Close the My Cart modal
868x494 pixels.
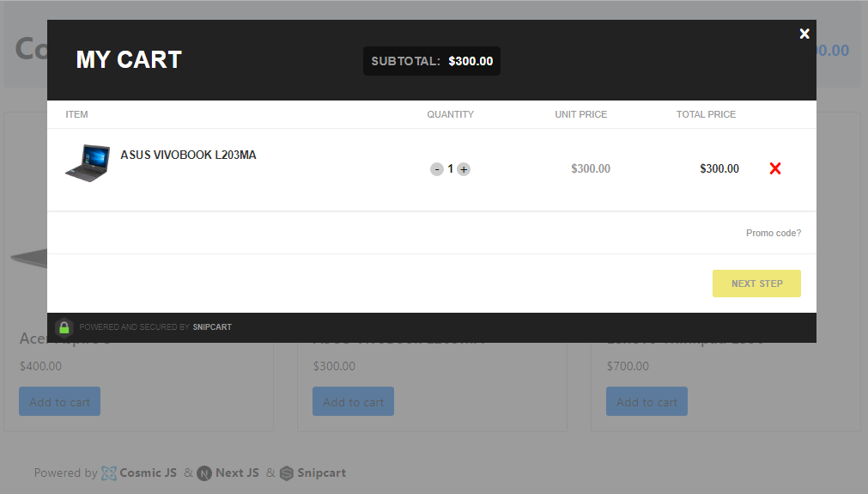(x=804, y=34)
